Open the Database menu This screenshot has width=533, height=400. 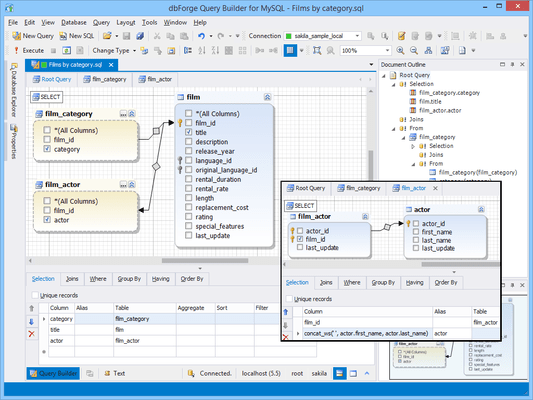[x=74, y=22]
